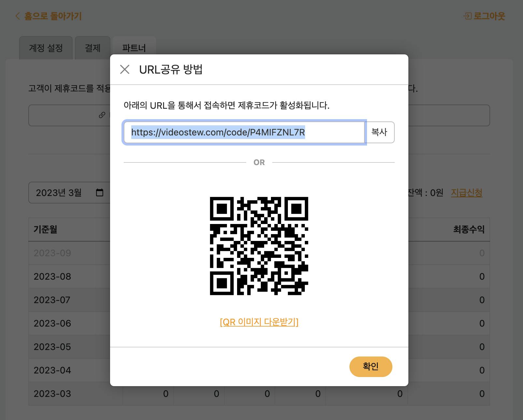
Task: Click the URL공유 방법 dialog title
Action: (x=171, y=69)
